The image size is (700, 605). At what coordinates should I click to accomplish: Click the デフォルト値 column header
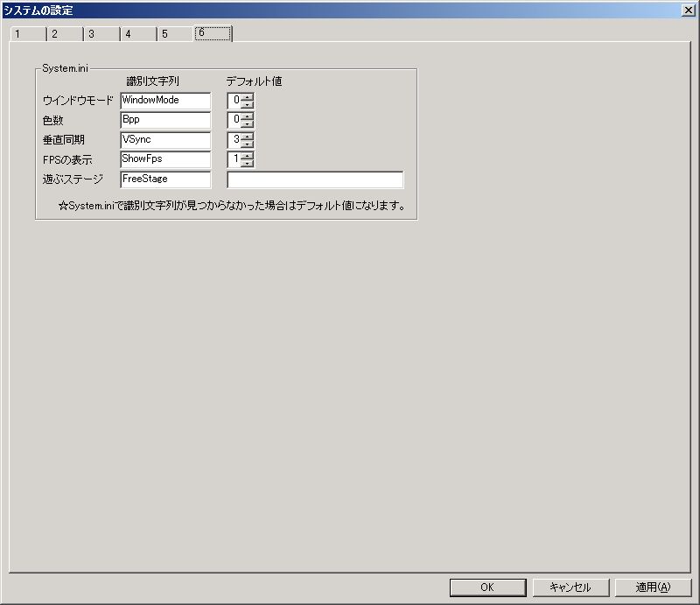coord(254,81)
